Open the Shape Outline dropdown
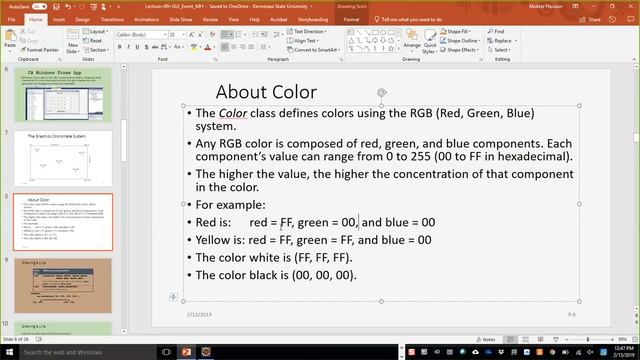This screenshot has width=640, height=360. point(460,41)
